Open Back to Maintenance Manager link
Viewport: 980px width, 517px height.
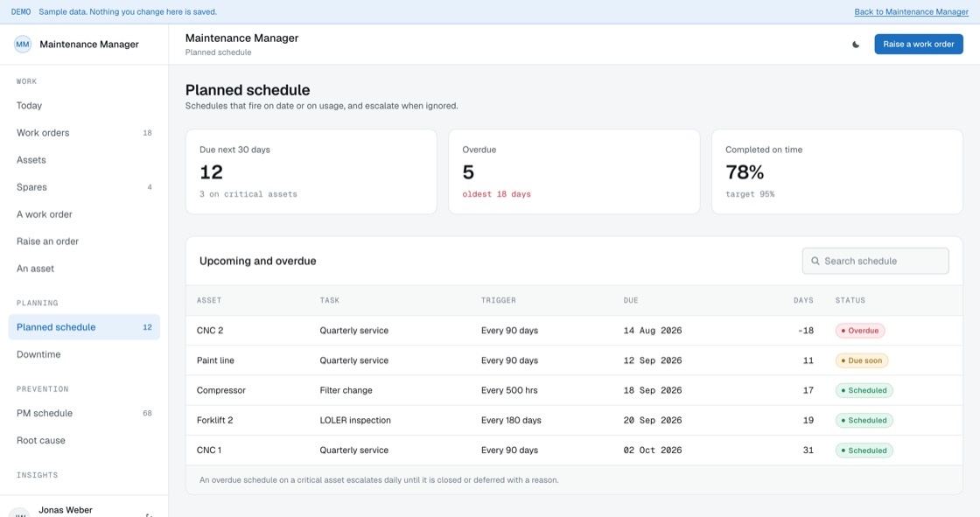911,12
